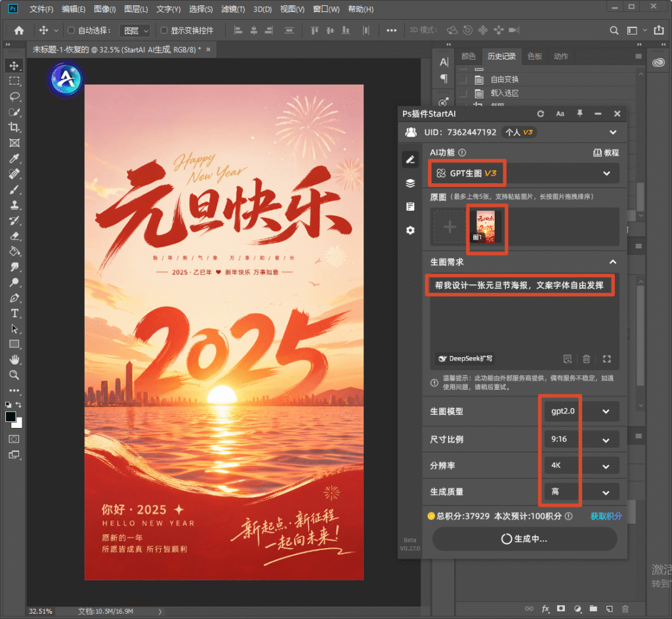Open the 尺寸比例 9:16 dropdown
This screenshot has width=672, height=619.
tap(581, 439)
